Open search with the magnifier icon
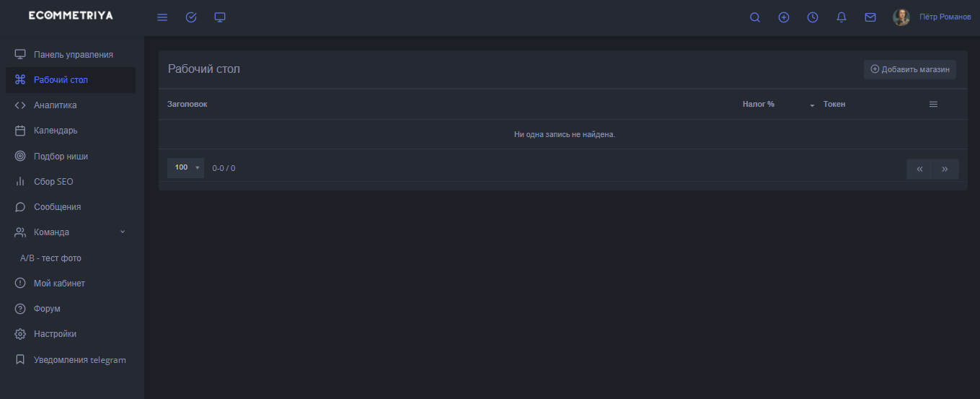This screenshot has width=980, height=399. 755,17
